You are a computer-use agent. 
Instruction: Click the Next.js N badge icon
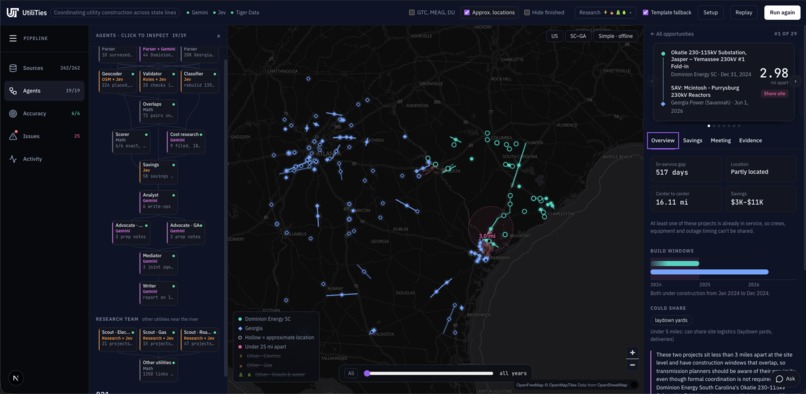click(15, 378)
